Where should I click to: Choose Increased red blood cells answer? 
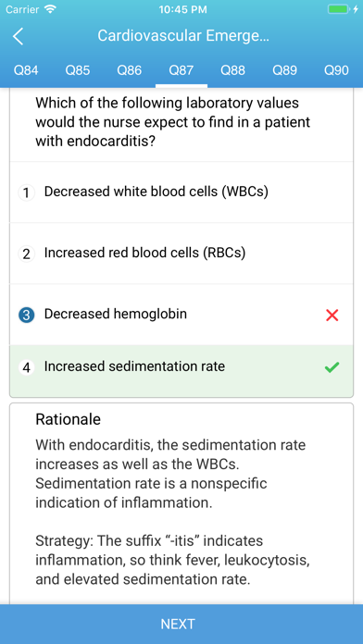click(181, 254)
